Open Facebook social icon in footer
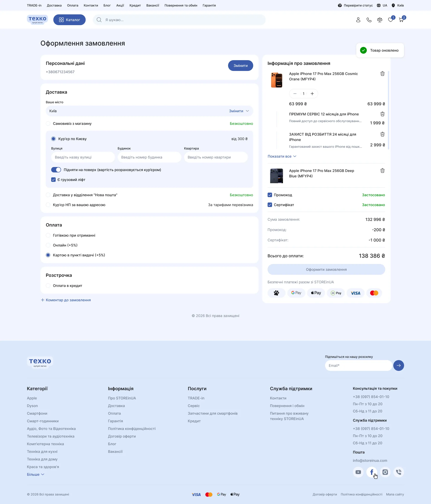This screenshot has height=504, width=431. click(372, 472)
